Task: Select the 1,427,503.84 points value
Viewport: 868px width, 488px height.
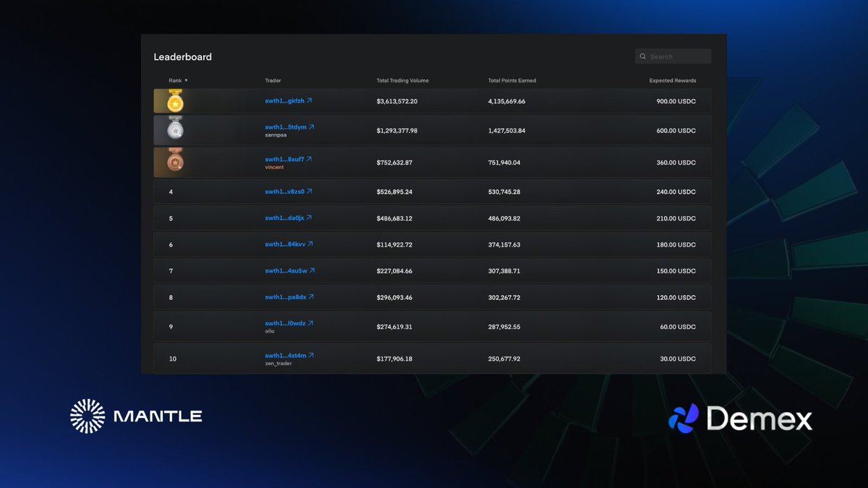Action: 507,131
